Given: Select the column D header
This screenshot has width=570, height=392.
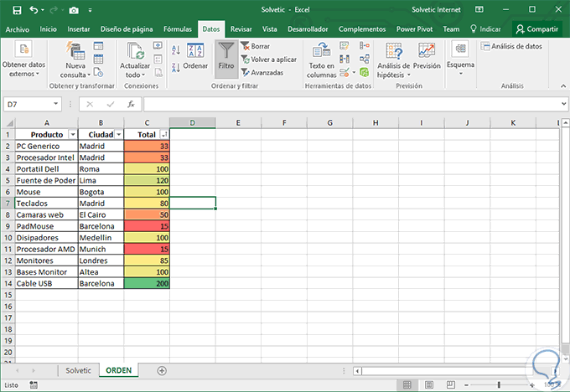Looking at the screenshot, I should pyautogui.click(x=192, y=123).
